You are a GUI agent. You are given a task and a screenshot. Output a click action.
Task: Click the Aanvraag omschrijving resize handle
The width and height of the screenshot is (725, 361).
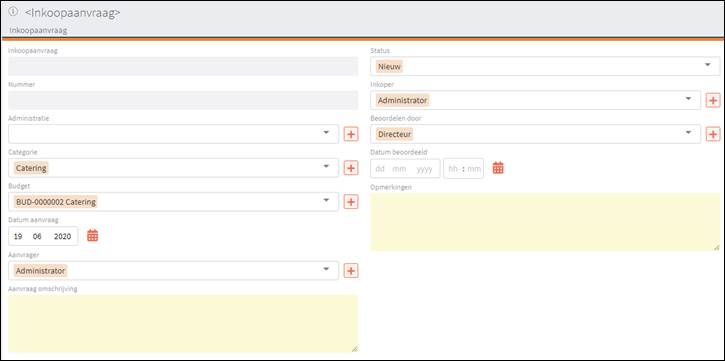click(x=355, y=349)
